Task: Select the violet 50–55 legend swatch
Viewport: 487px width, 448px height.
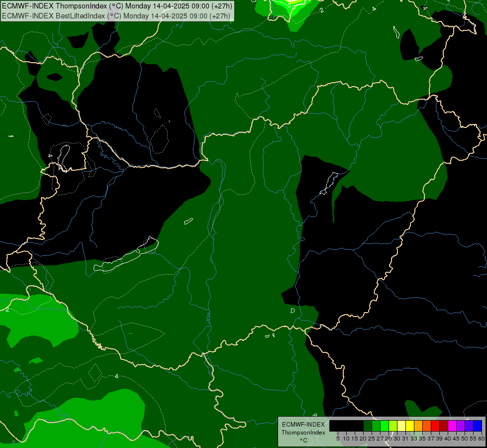Action: pyautogui.click(x=469, y=426)
